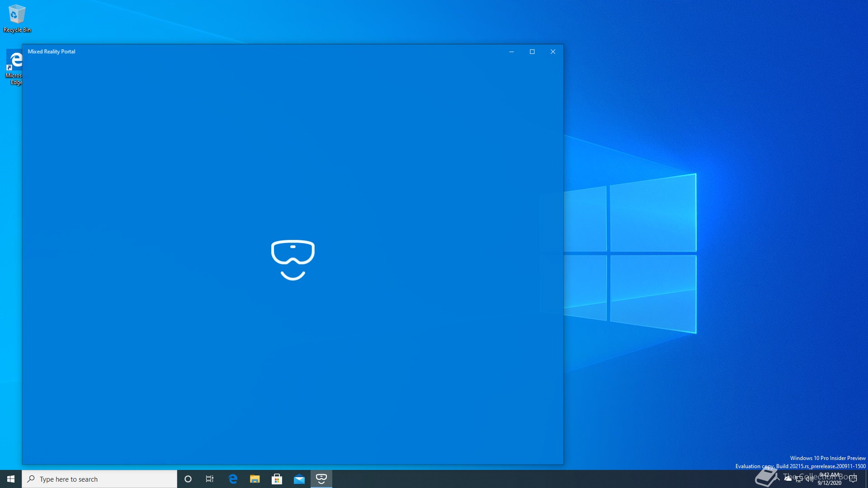
Task: Click the 'Type here to search' box
Action: click(99, 479)
